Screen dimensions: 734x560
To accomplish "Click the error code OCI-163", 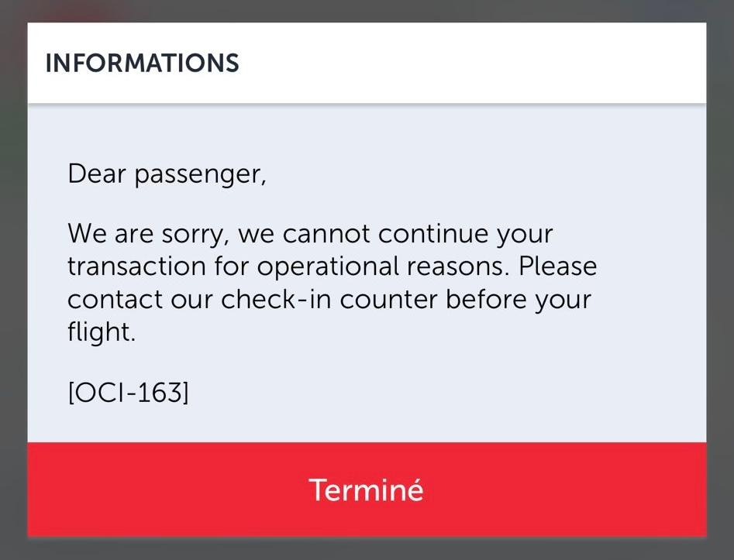I will click(x=128, y=393).
